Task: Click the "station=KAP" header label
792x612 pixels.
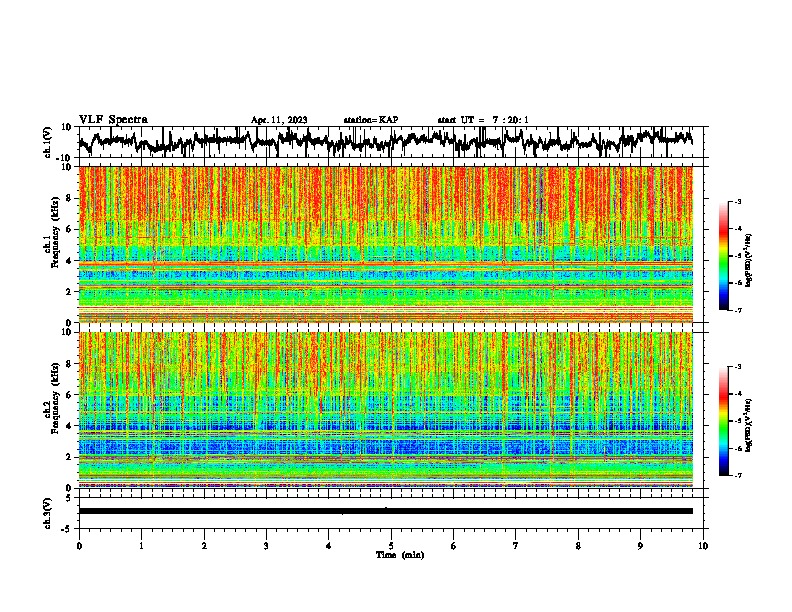Action: [371, 120]
